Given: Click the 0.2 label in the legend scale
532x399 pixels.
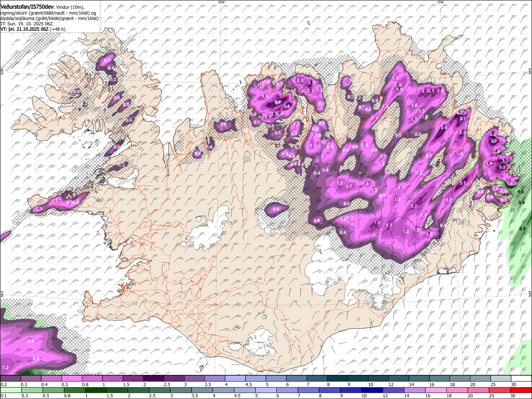Looking at the screenshot, I should 3,384.
